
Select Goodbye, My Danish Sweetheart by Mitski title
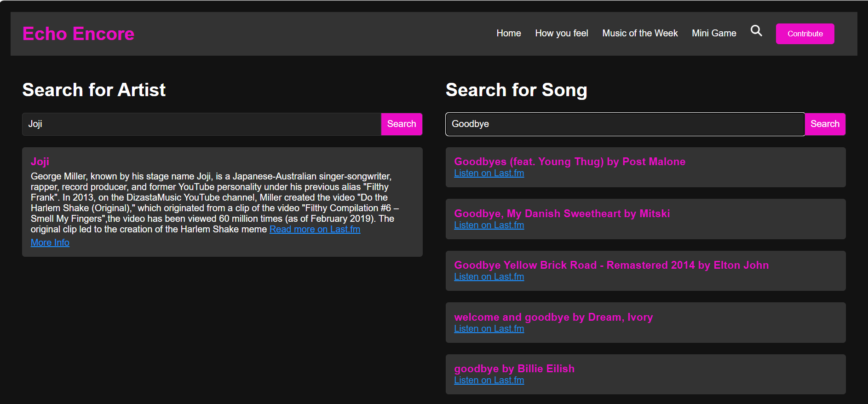click(562, 214)
